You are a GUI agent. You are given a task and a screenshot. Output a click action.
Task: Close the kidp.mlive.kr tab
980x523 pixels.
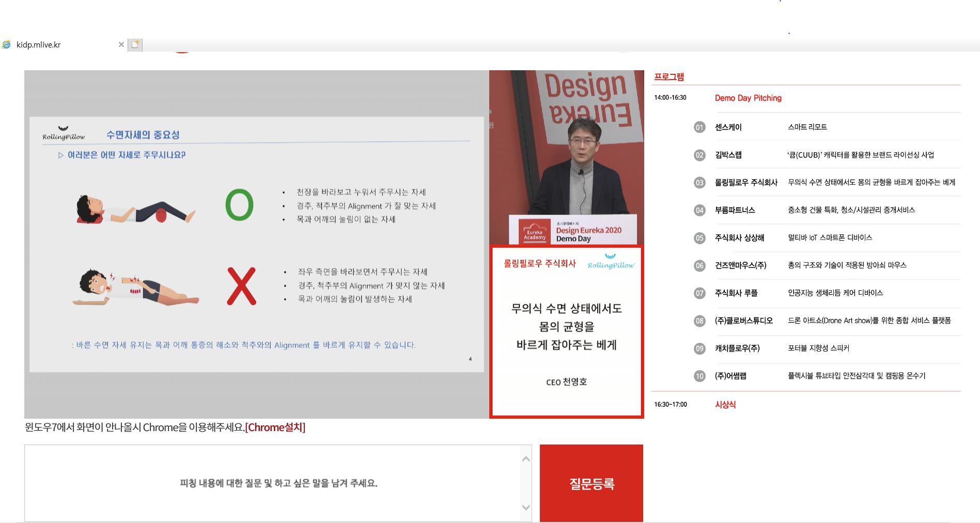click(x=121, y=44)
